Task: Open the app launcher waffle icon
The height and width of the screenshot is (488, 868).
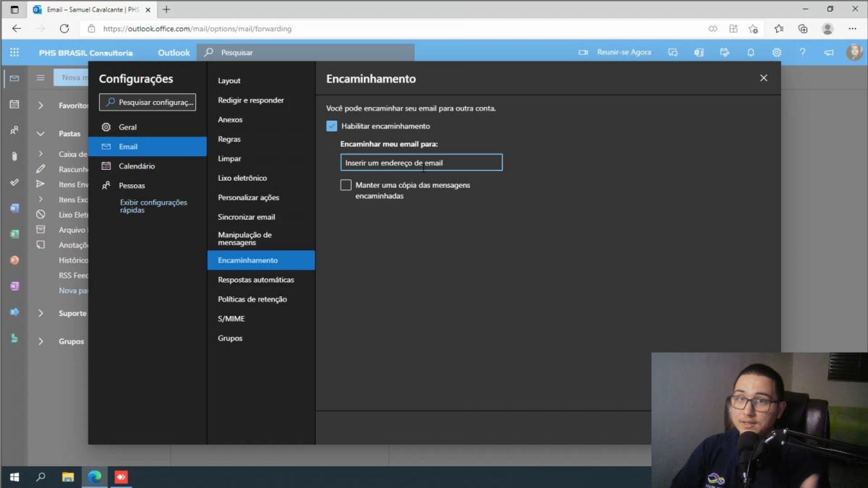Action: (14, 53)
